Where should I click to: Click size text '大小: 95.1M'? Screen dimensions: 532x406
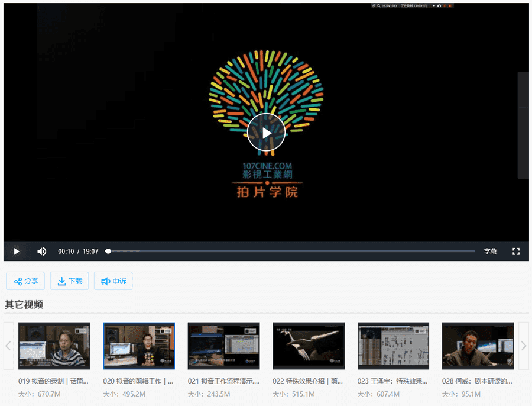[461, 394]
